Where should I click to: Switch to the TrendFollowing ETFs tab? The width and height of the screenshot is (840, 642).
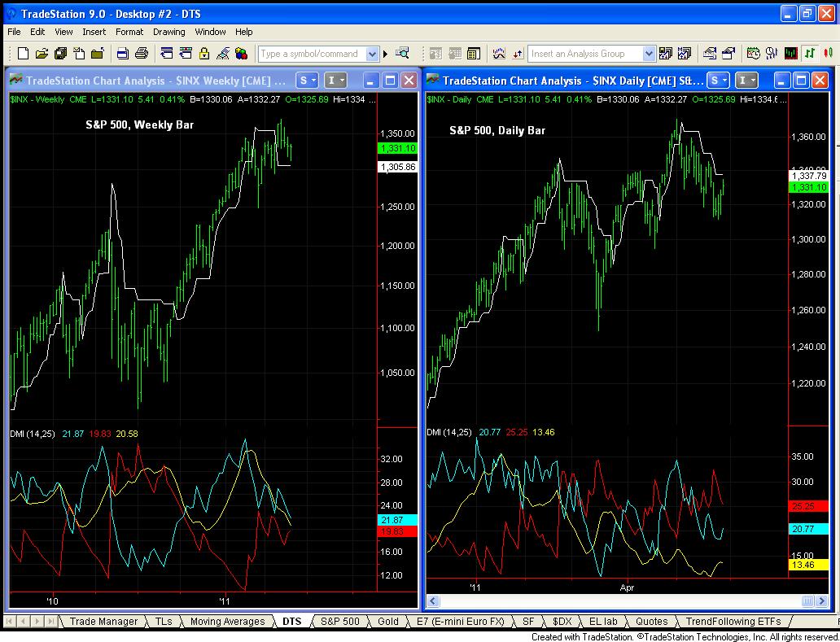point(733,621)
